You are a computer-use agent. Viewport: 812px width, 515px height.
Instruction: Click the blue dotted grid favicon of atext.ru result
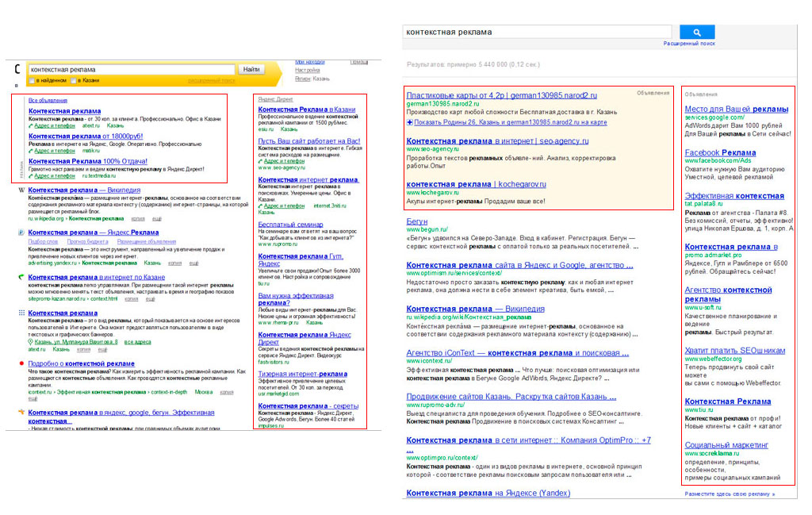pos(21,313)
